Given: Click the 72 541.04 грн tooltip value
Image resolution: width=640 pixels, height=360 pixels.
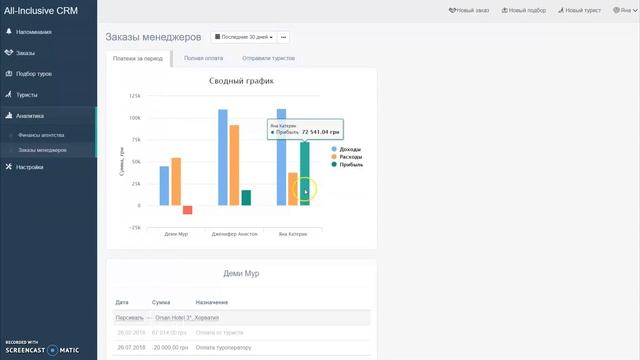Looking at the screenshot, I should point(320,132).
